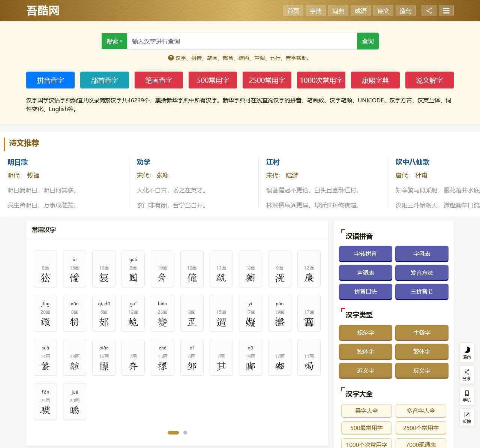Click the 吾酷网 site logo
Viewport: 480px width, 448px height.
pyautogui.click(x=43, y=10)
